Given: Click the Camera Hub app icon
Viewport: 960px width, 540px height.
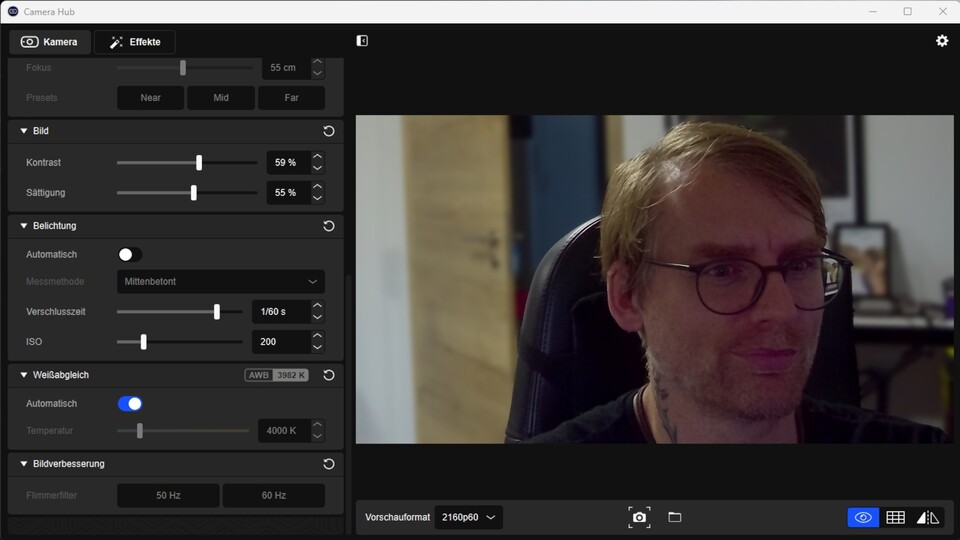Looking at the screenshot, I should 13,12.
